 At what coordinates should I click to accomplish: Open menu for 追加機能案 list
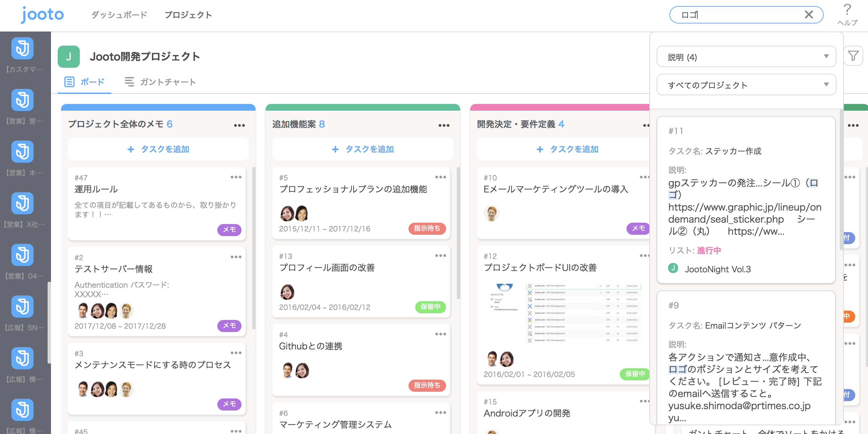444,125
